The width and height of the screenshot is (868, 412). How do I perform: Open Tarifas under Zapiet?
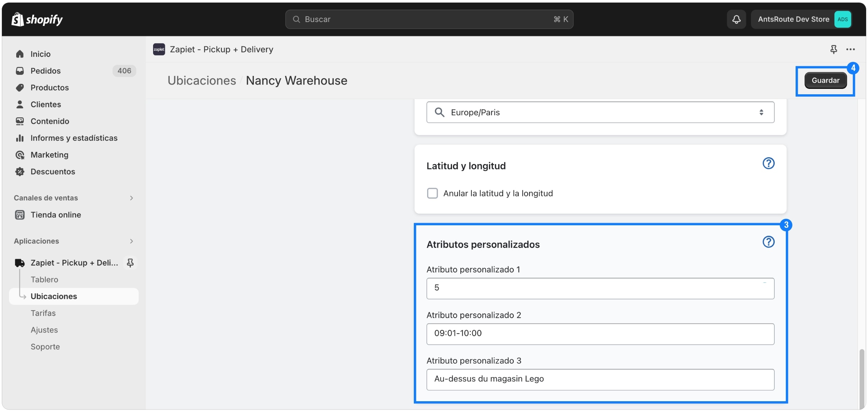pyautogui.click(x=43, y=313)
